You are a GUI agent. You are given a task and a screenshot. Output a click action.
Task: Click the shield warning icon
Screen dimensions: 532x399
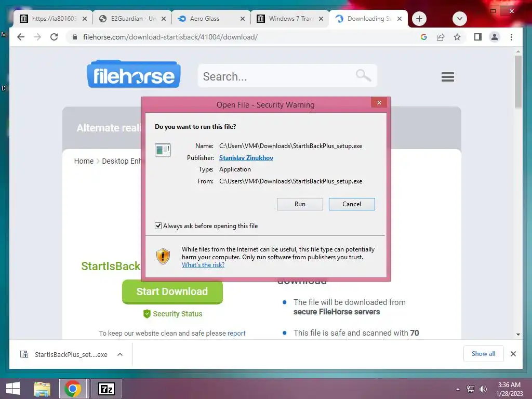[163, 256]
